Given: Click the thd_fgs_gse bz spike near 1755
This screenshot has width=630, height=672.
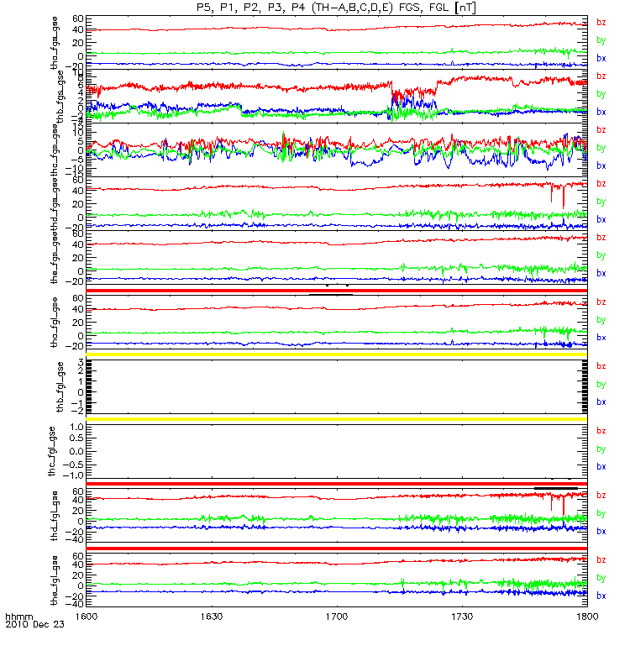Looking at the screenshot, I should point(563,198).
